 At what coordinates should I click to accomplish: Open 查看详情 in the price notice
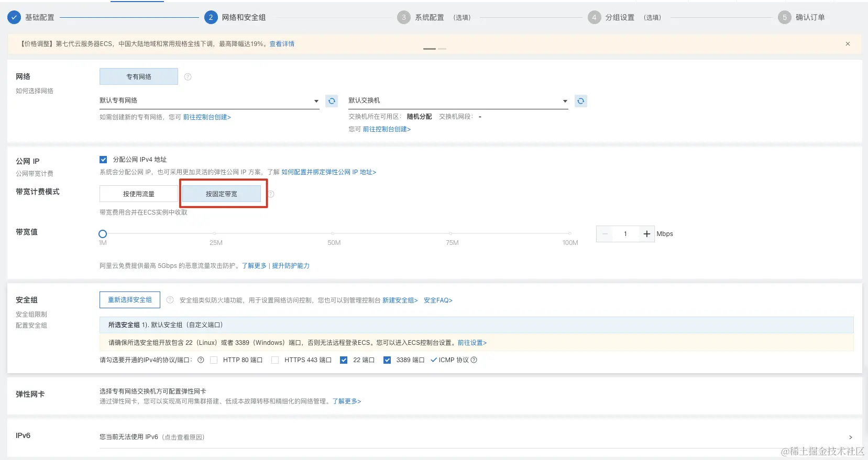[x=282, y=44]
